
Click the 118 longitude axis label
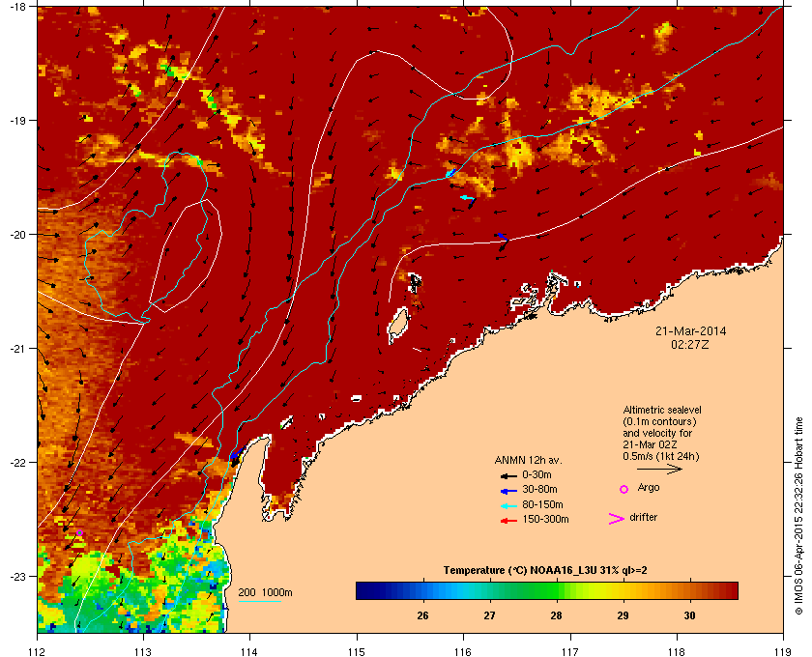click(677, 652)
